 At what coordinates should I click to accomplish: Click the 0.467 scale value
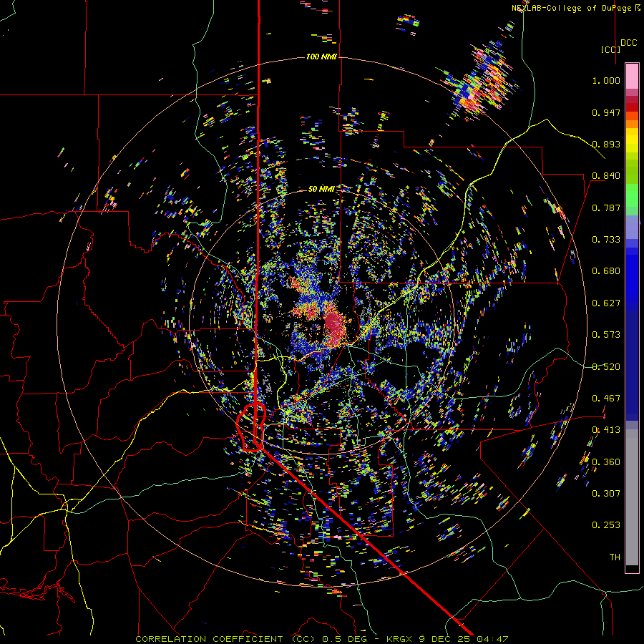606,399
